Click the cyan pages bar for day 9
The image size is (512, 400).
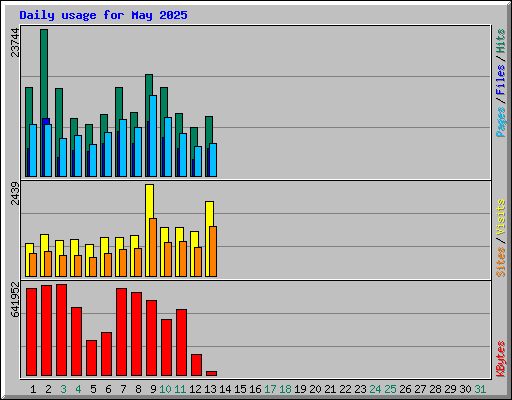point(153,136)
